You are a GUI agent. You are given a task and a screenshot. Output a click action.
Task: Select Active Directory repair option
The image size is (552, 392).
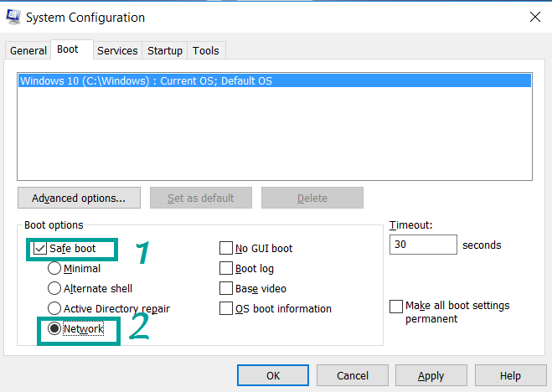(54, 309)
